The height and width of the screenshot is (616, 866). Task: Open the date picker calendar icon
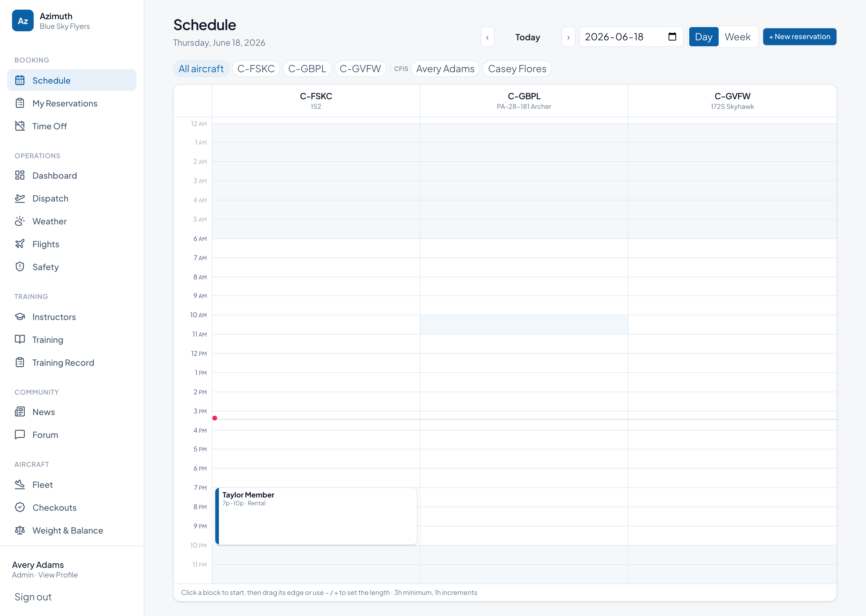pyautogui.click(x=672, y=36)
